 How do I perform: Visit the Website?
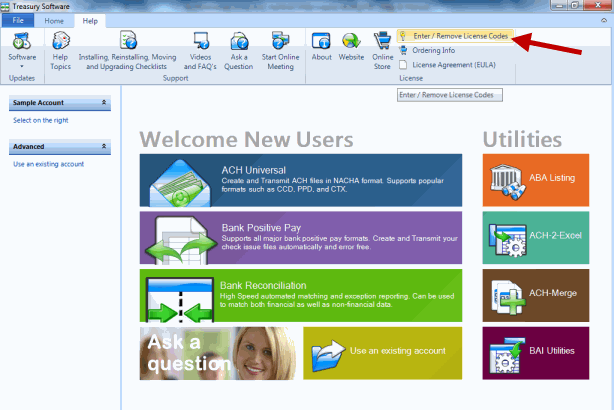pyautogui.click(x=351, y=47)
